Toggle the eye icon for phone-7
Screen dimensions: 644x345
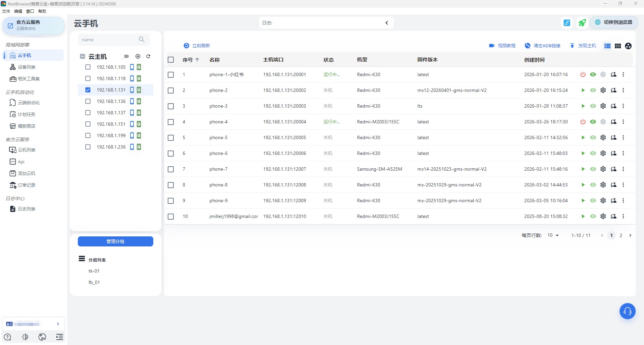(x=593, y=169)
